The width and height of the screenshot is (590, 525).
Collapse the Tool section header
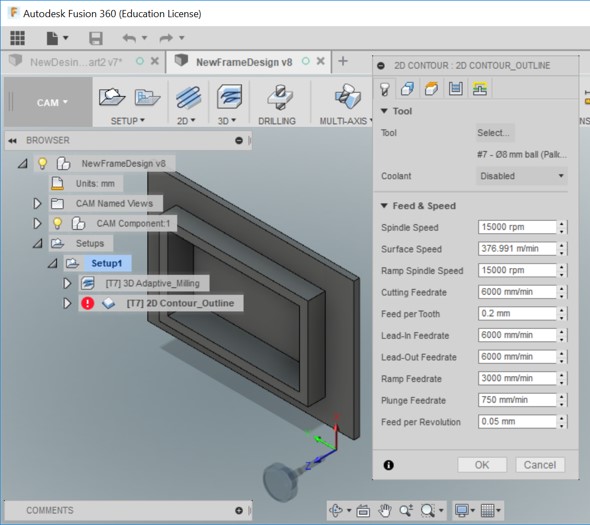[x=397, y=111]
